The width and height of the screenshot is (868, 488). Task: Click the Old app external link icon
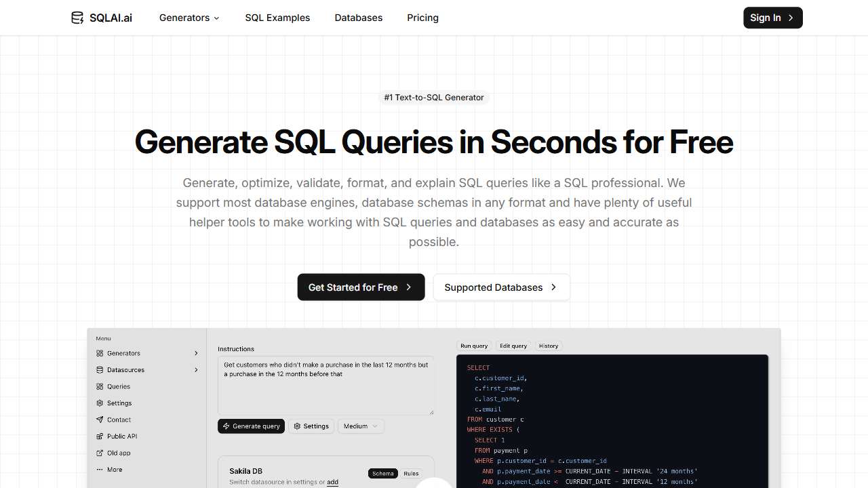coord(100,453)
